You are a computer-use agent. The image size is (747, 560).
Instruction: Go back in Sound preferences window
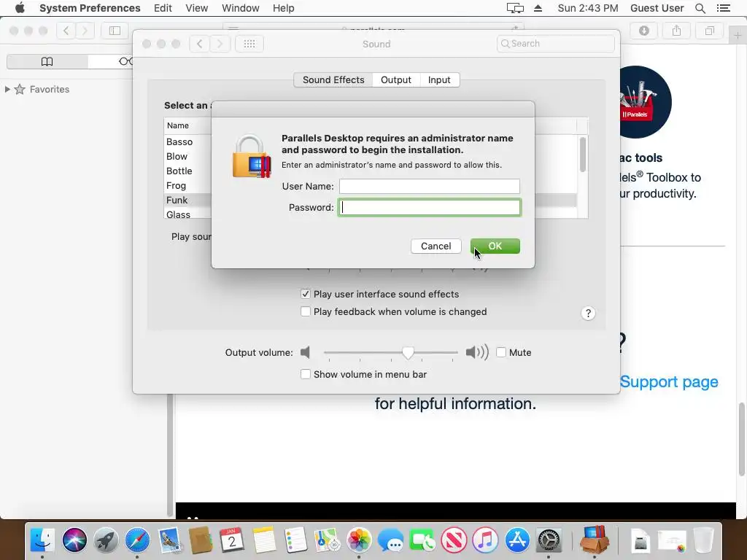[x=200, y=44]
